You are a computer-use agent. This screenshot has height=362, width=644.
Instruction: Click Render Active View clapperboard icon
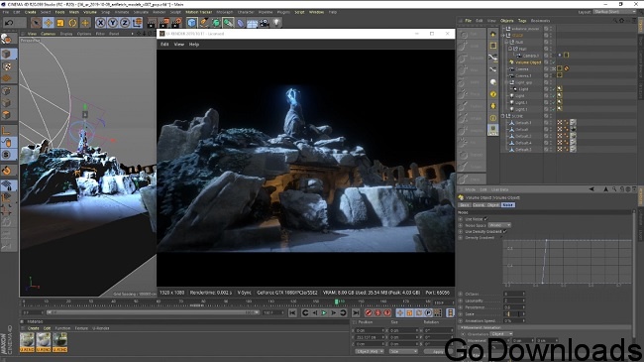click(x=152, y=23)
